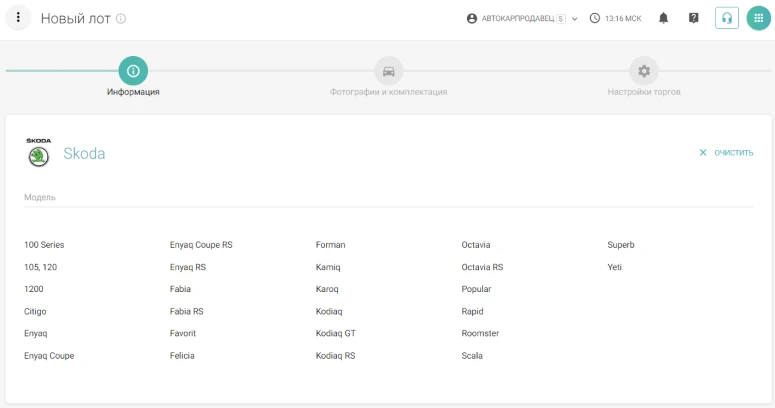Select the Superb model
The height and width of the screenshot is (408, 775).
(621, 245)
